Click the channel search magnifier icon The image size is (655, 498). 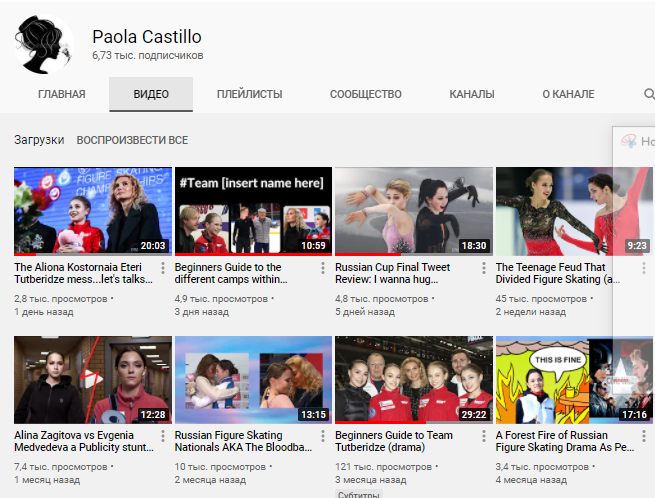tap(649, 94)
